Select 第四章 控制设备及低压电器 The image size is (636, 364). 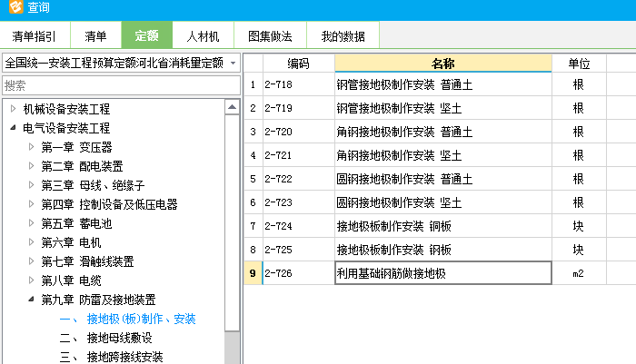point(110,204)
